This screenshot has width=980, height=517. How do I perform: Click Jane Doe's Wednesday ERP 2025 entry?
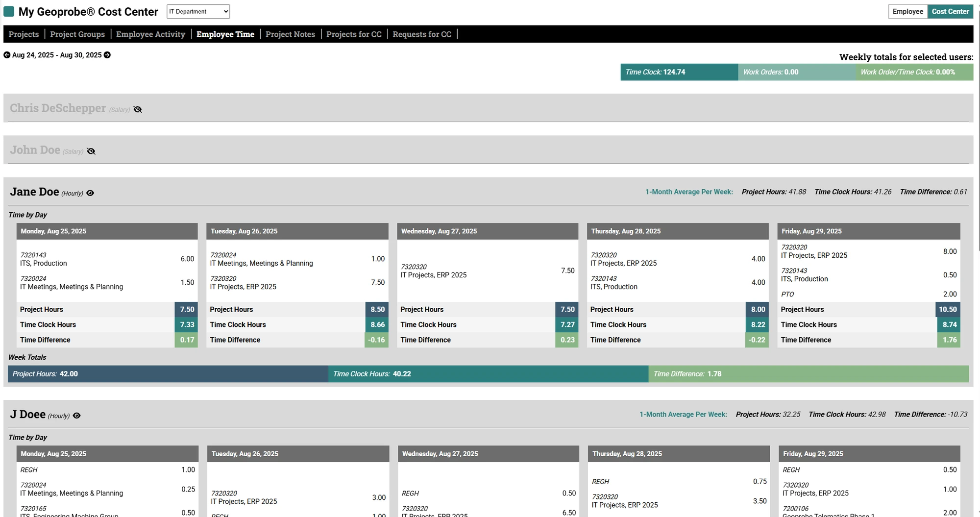click(488, 271)
